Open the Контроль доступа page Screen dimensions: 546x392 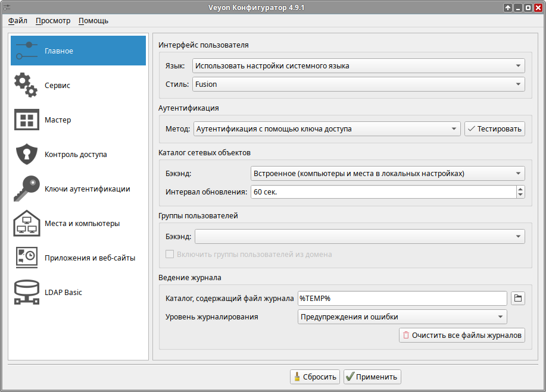tap(79, 154)
